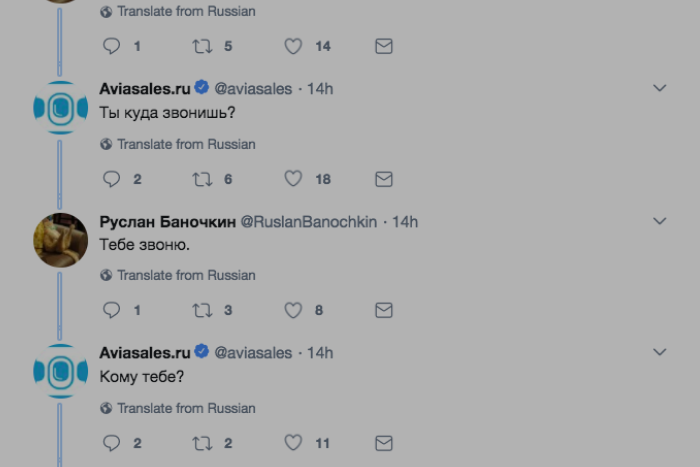Retweet the "Тебе звоню." tweet

203,310
